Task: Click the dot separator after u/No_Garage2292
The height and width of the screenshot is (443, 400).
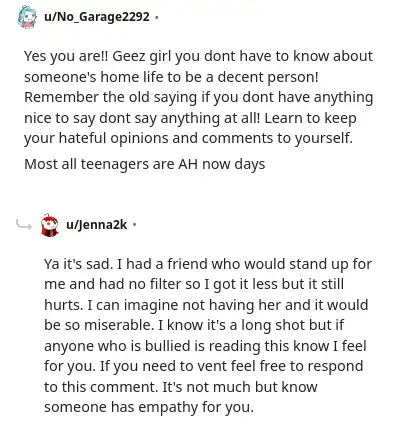Action: (x=156, y=17)
